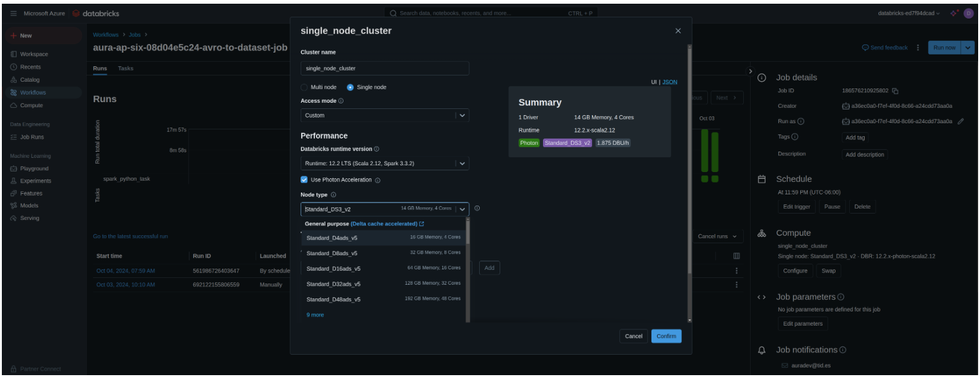Cancel the cluster dialog
This screenshot has width=980, height=377.
(x=633, y=336)
